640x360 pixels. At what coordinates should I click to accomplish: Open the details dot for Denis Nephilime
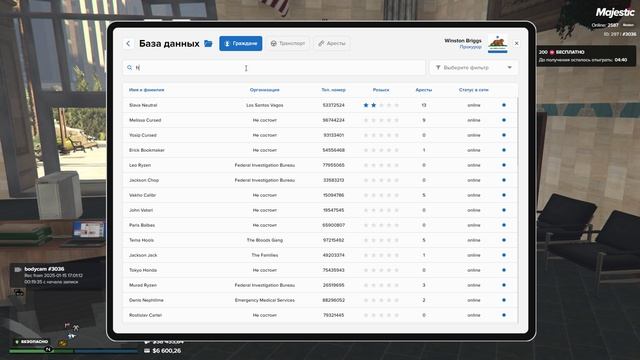504,300
